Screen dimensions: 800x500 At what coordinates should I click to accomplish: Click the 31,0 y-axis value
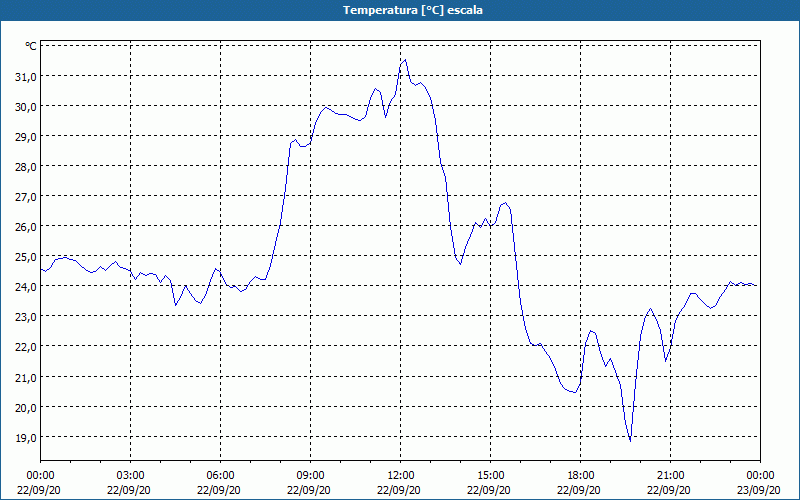[25, 77]
